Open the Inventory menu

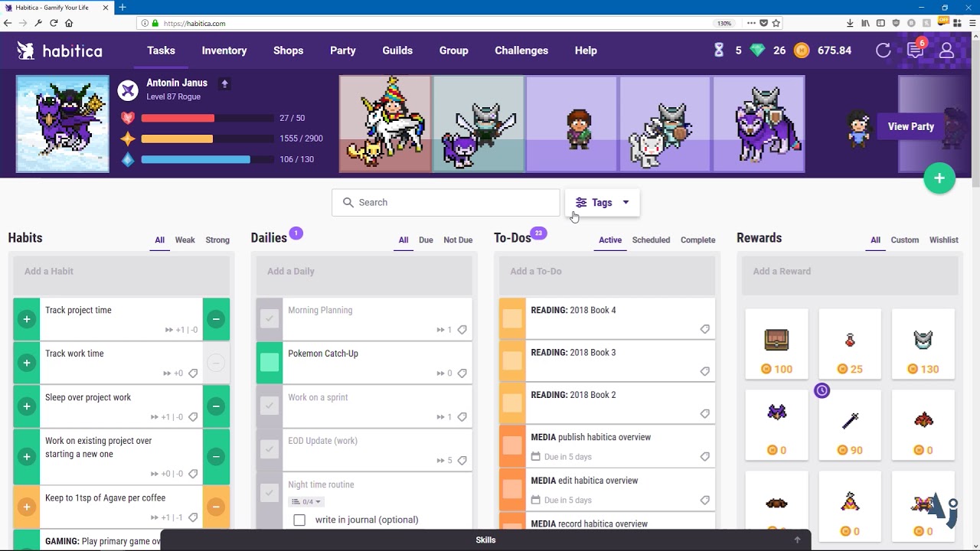click(224, 51)
